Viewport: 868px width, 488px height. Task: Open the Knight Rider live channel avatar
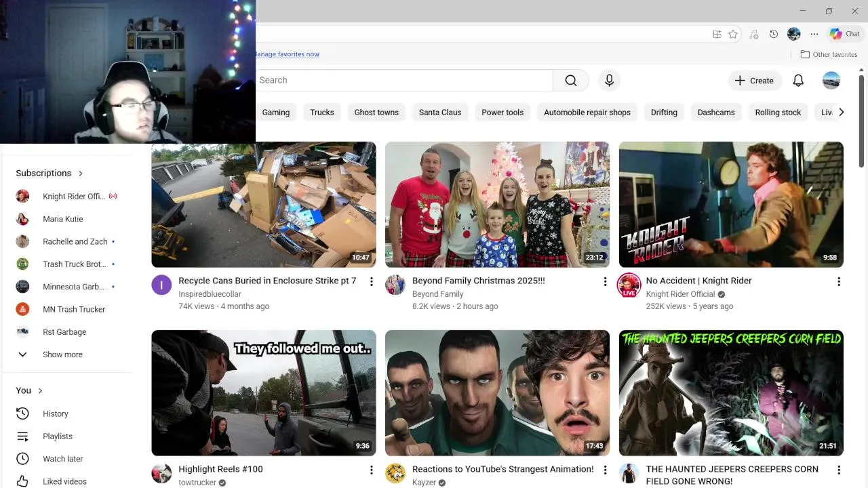tap(629, 285)
